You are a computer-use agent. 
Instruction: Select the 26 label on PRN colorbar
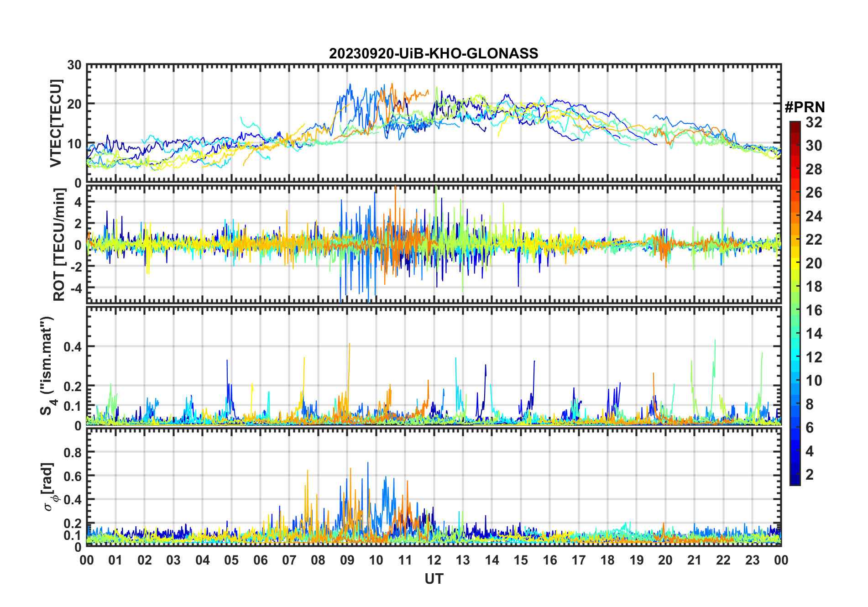814,193
